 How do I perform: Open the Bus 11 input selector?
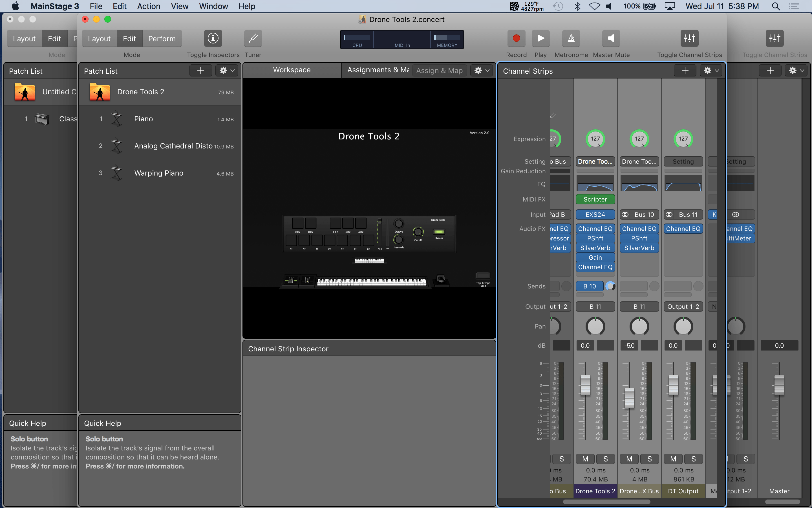tap(688, 214)
